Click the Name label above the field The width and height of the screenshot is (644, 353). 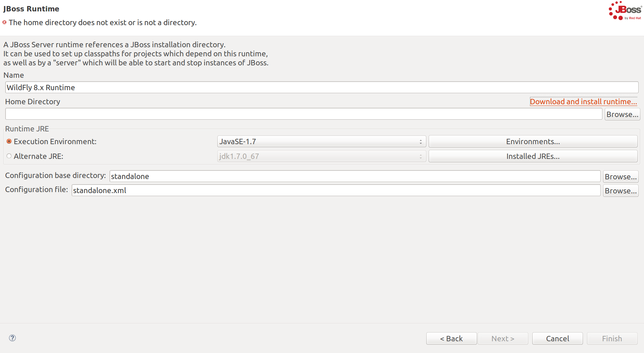pos(14,75)
